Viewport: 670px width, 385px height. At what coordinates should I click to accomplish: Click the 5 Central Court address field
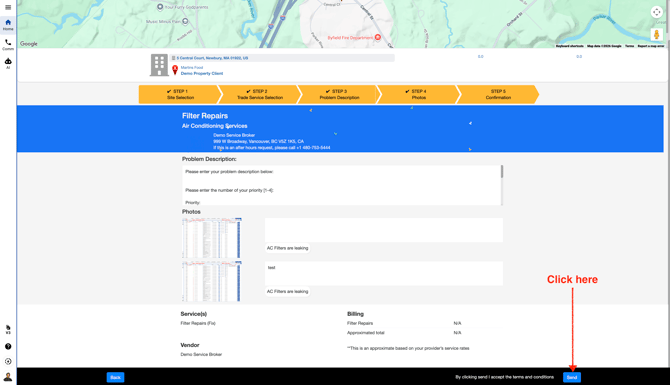282,58
